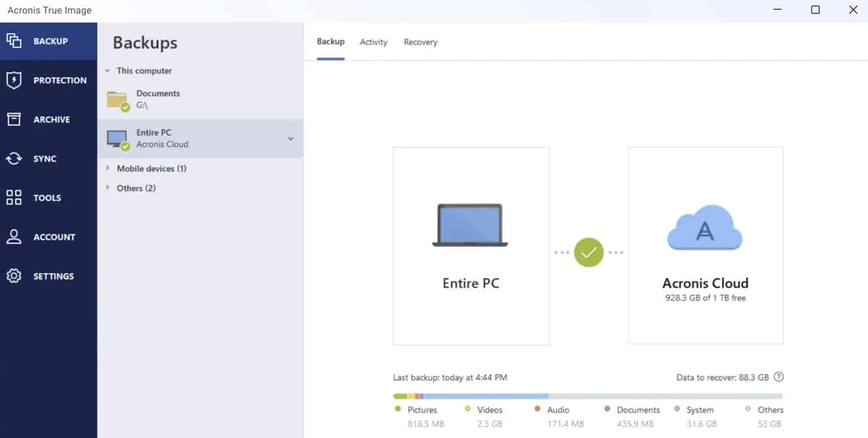Click the Settings gear icon
This screenshot has width=868, height=438.
(14, 276)
